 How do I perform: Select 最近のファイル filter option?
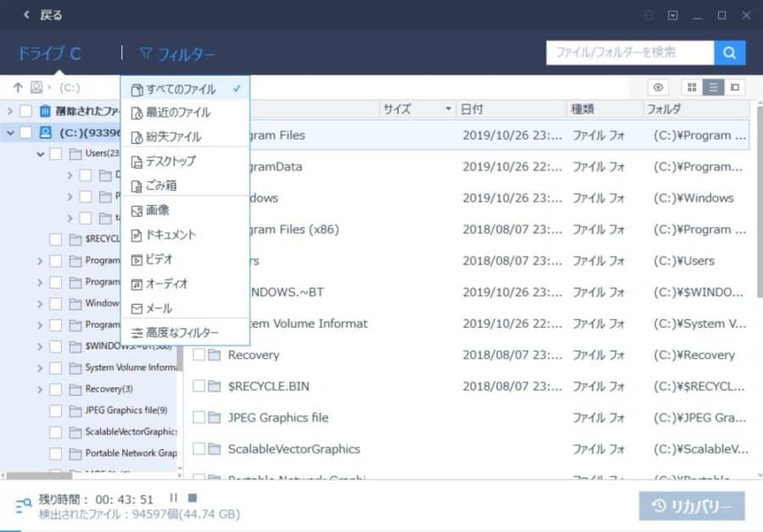186,113
